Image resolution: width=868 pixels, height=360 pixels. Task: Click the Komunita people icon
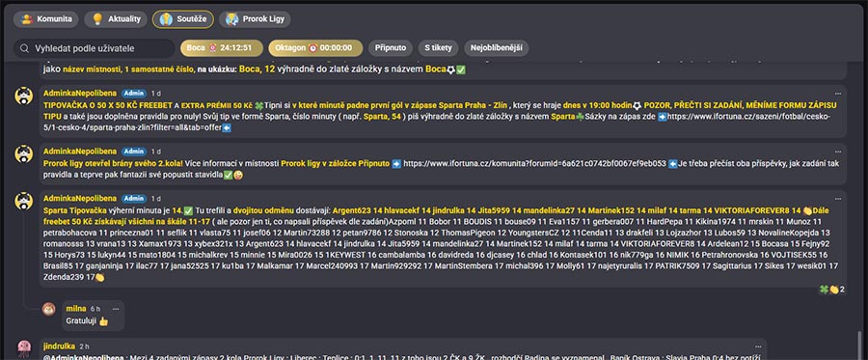click(27, 19)
